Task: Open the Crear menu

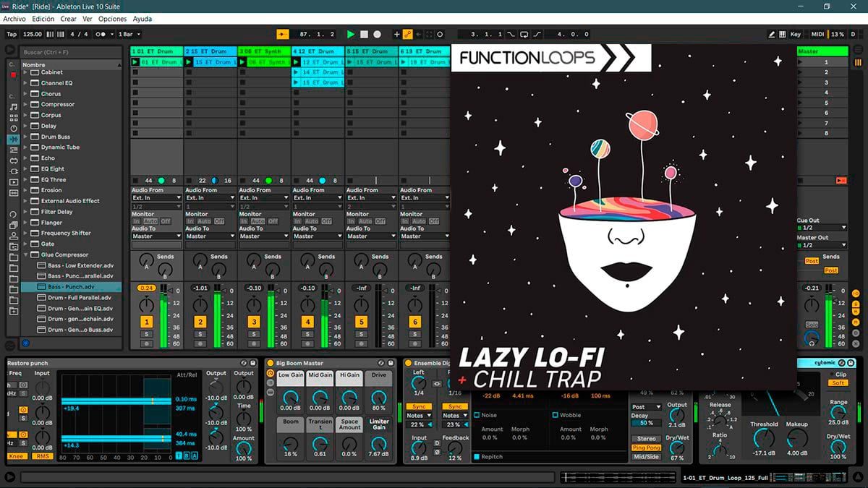Action: point(69,19)
